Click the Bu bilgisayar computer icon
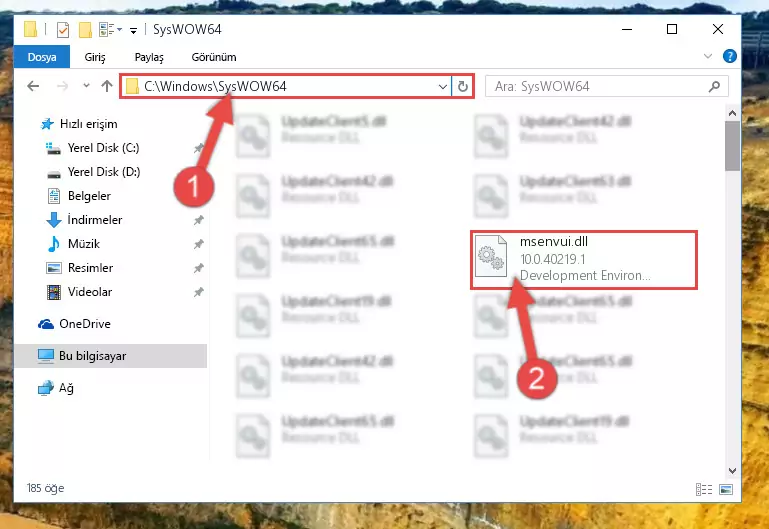The image size is (769, 529). point(46,356)
